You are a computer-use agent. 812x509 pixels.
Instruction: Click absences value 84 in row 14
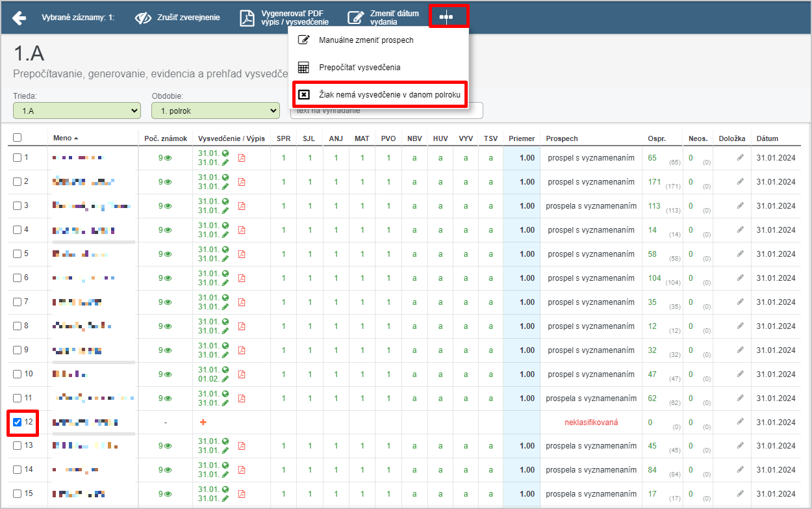coord(652,470)
